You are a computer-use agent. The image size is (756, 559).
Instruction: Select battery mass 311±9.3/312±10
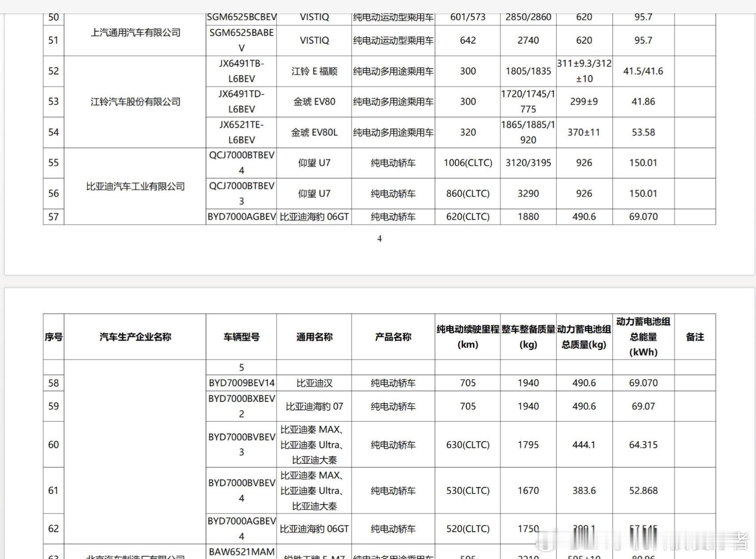pyautogui.click(x=584, y=71)
